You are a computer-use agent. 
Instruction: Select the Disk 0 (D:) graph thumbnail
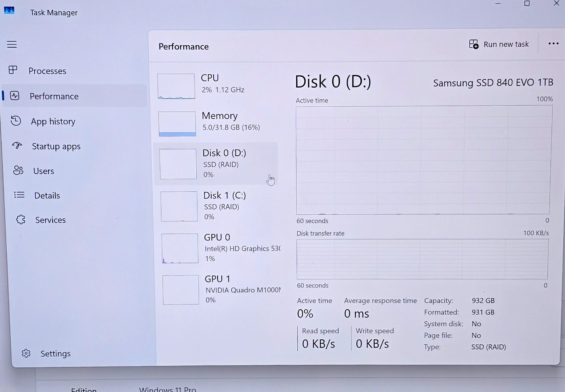pyautogui.click(x=178, y=164)
